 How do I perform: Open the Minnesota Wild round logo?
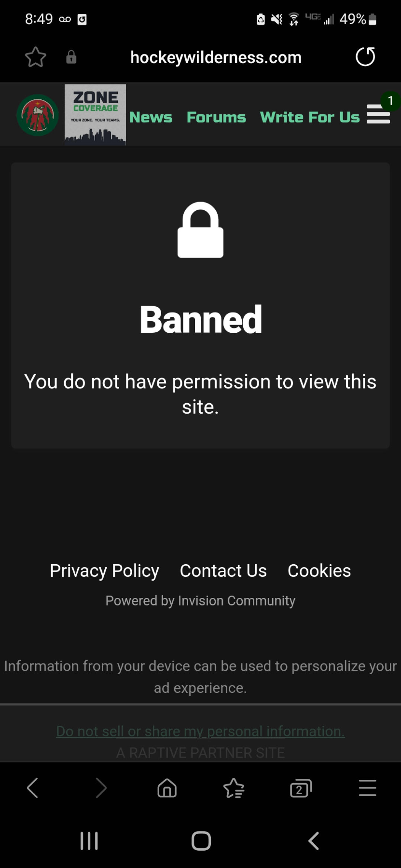38,115
